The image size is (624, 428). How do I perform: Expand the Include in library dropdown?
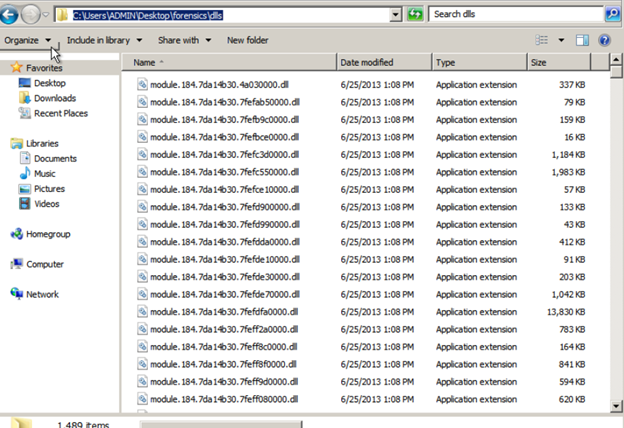[x=104, y=40]
